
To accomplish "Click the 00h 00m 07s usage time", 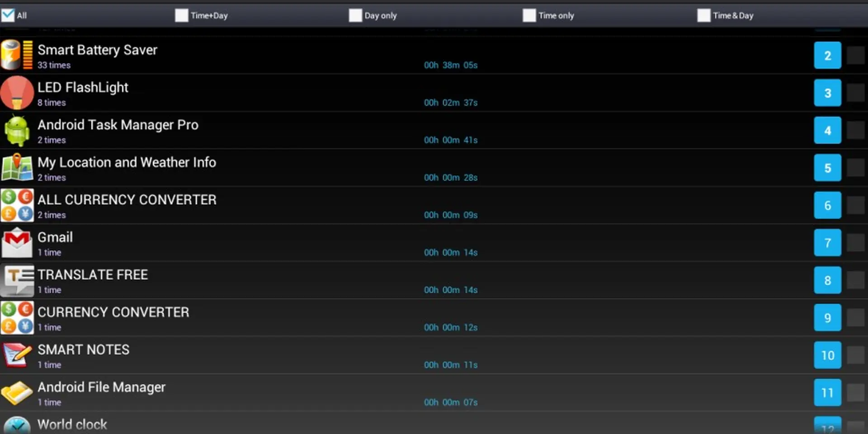I will [451, 402].
